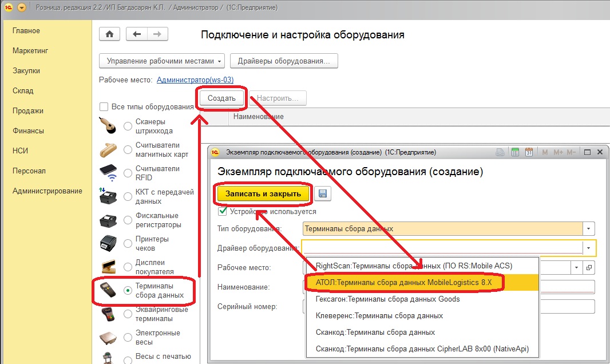
Task: Click the Записать и закрыть button
Action: (x=263, y=193)
